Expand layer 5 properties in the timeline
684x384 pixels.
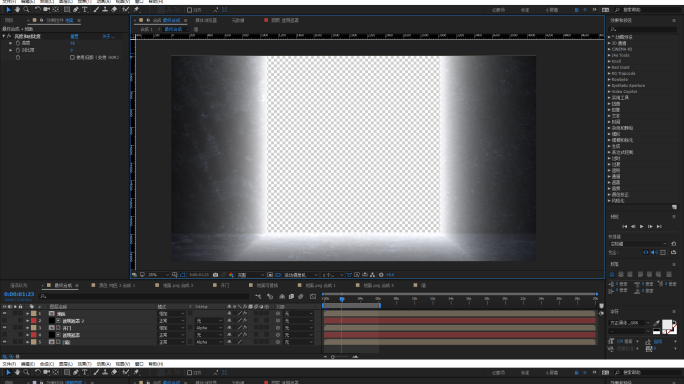pos(27,342)
